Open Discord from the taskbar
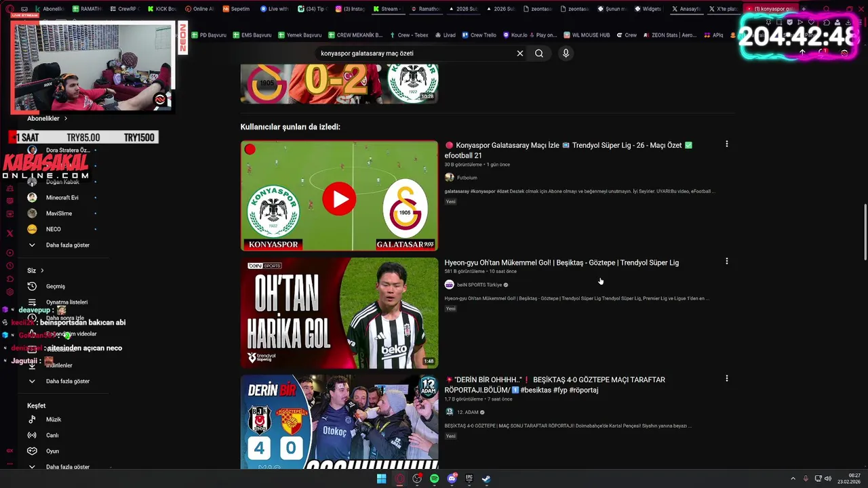This screenshot has width=868, height=488. click(x=452, y=479)
